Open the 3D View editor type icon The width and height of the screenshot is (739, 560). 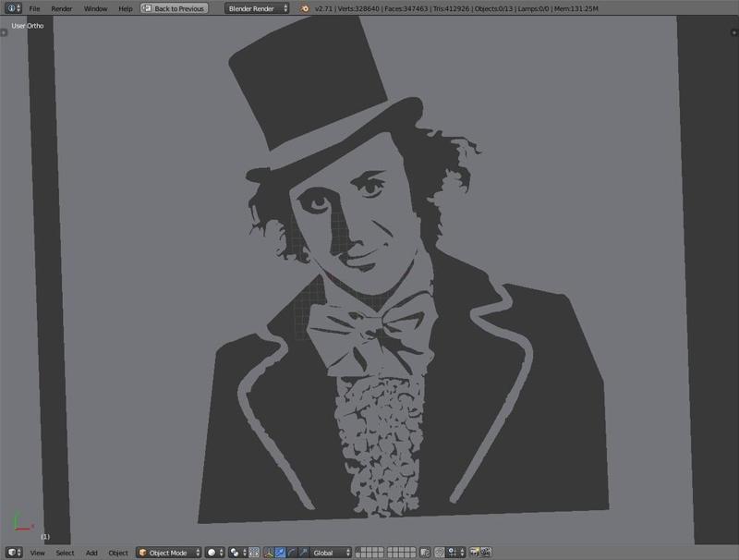[11, 551]
